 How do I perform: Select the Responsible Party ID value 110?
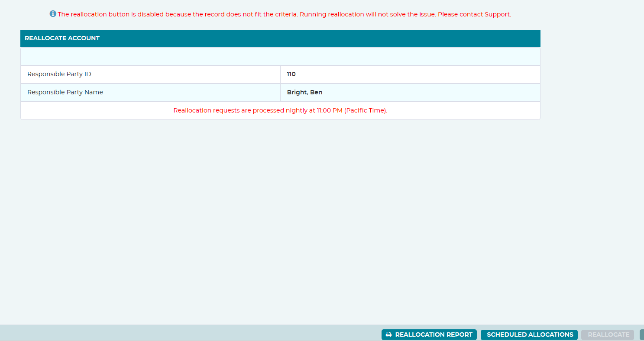coord(291,74)
